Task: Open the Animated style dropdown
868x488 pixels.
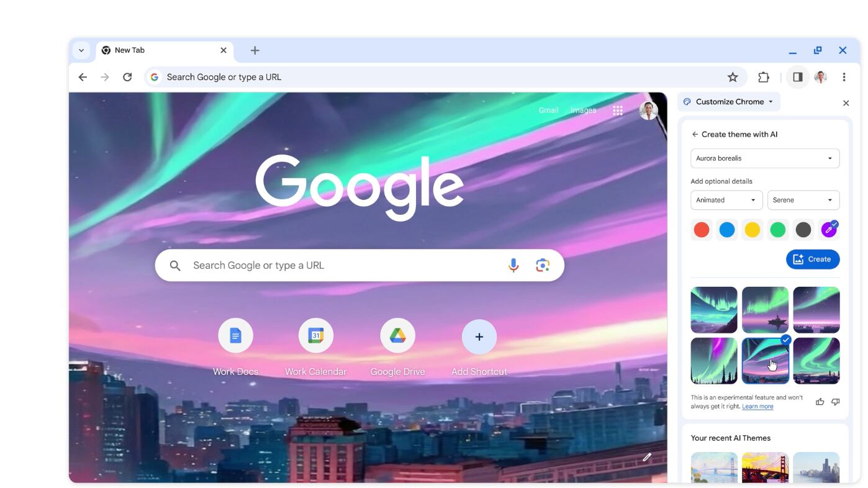Action: [726, 200]
